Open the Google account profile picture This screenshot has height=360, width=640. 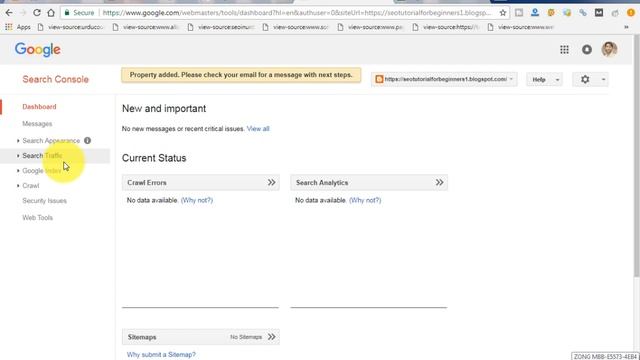coord(609,49)
